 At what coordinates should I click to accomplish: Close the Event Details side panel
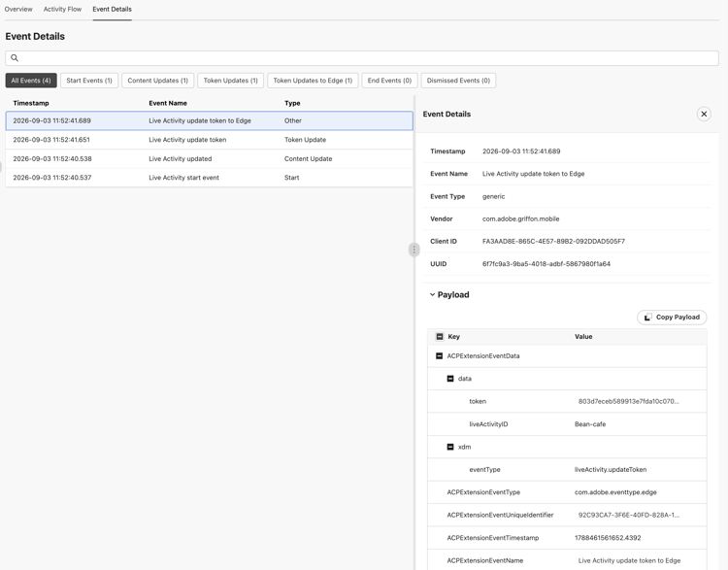point(704,114)
